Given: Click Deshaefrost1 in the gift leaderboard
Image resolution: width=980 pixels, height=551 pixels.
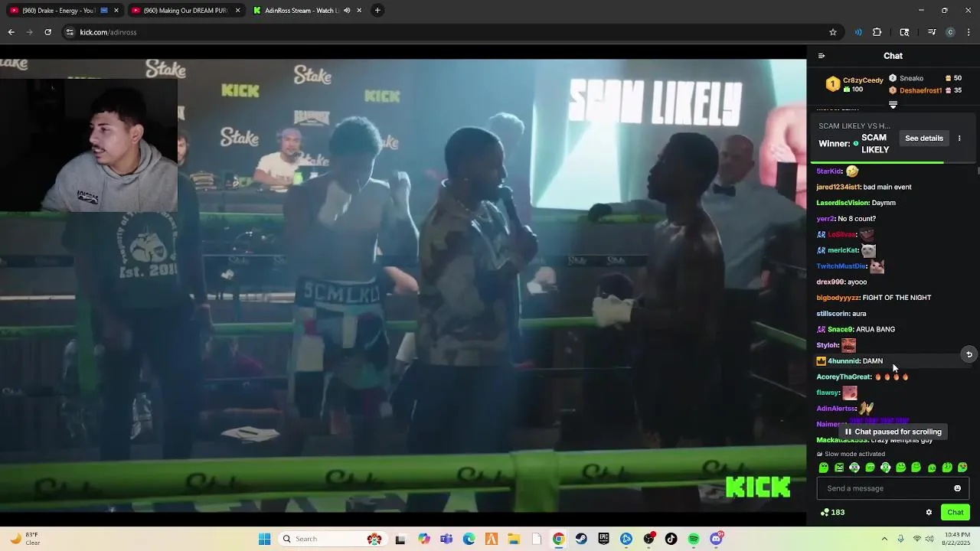Looking at the screenshot, I should [x=920, y=90].
